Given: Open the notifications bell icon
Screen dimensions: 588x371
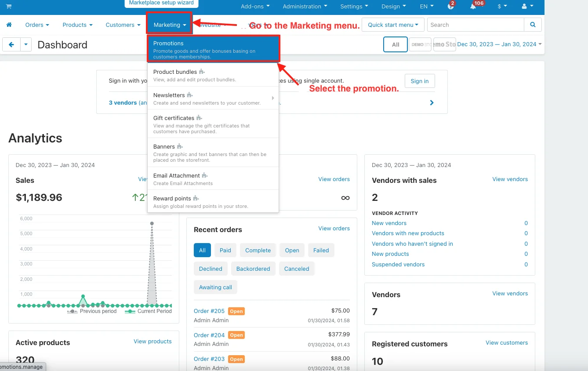Looking at the screenshot, I should click(473, 7).
